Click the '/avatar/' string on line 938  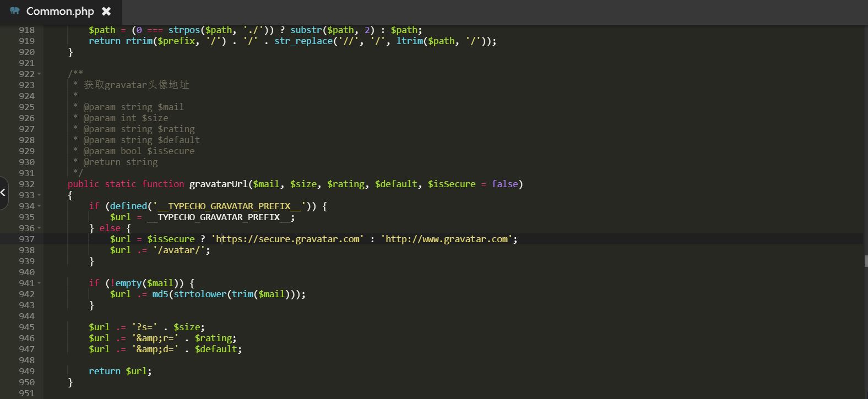click(x=181, y=250)
